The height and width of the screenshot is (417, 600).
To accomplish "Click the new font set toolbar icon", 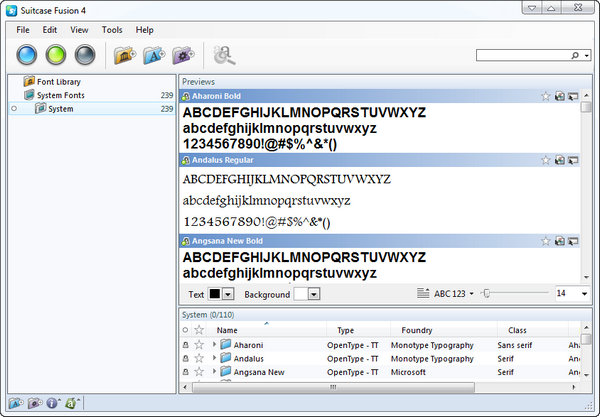I will (154, 54).
